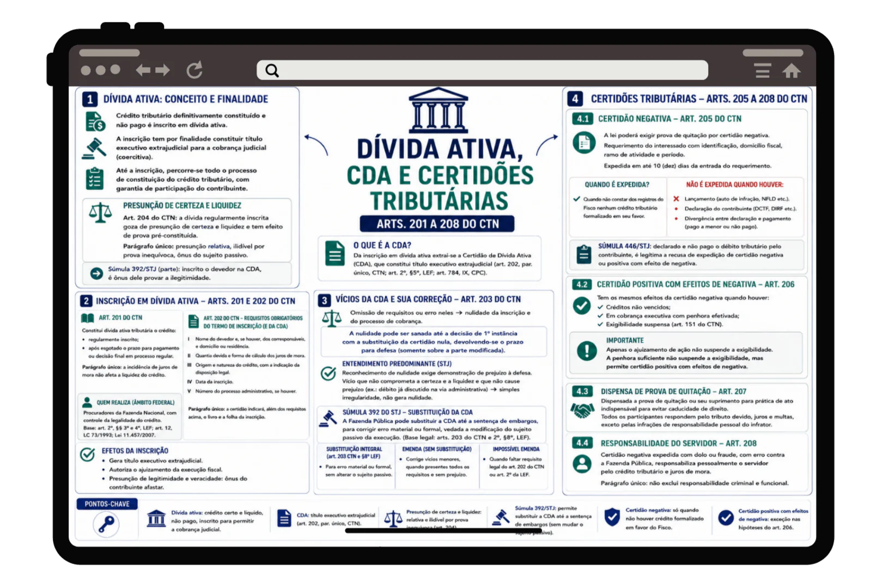Click the browser forward arrow
This screenshot has height=588, width=883.
pos(162,70)
